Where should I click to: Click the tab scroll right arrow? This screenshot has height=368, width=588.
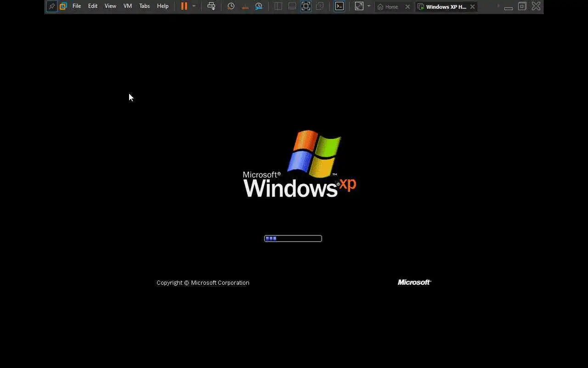point(498,6)
